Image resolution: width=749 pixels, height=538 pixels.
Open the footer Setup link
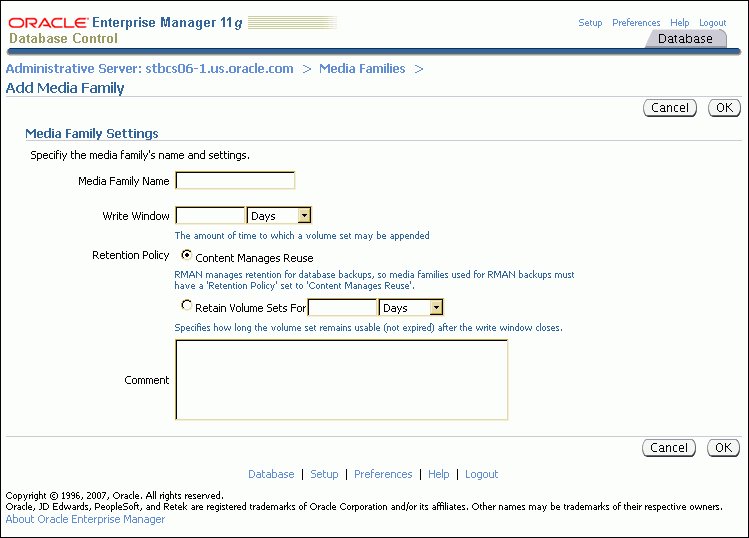pos(324,474)
